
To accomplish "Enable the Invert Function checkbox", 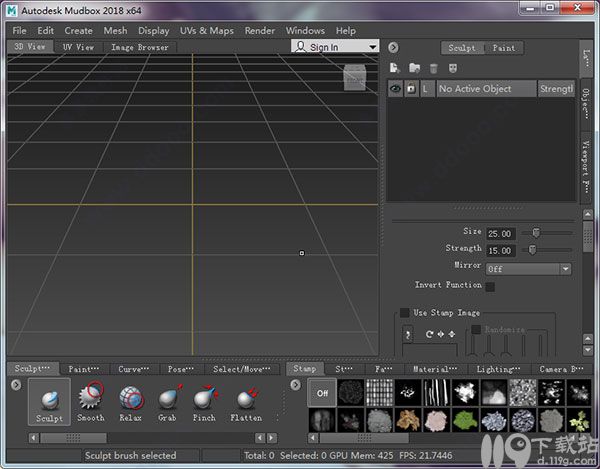I will [x=490, y=287].
